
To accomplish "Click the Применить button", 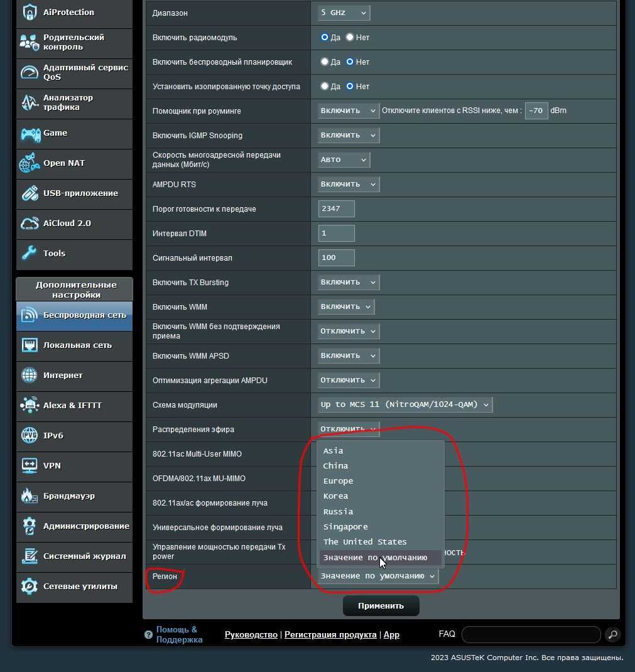I will point(381,605).
